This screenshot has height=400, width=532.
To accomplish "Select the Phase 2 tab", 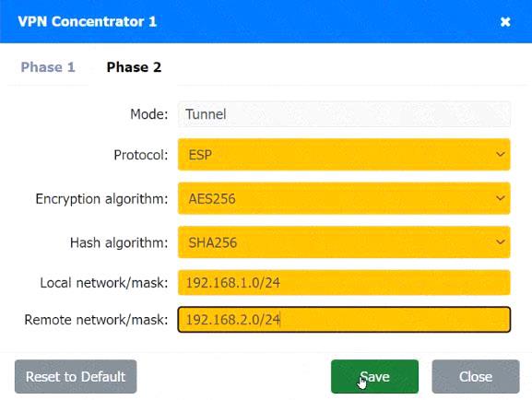I will [134, 67].
